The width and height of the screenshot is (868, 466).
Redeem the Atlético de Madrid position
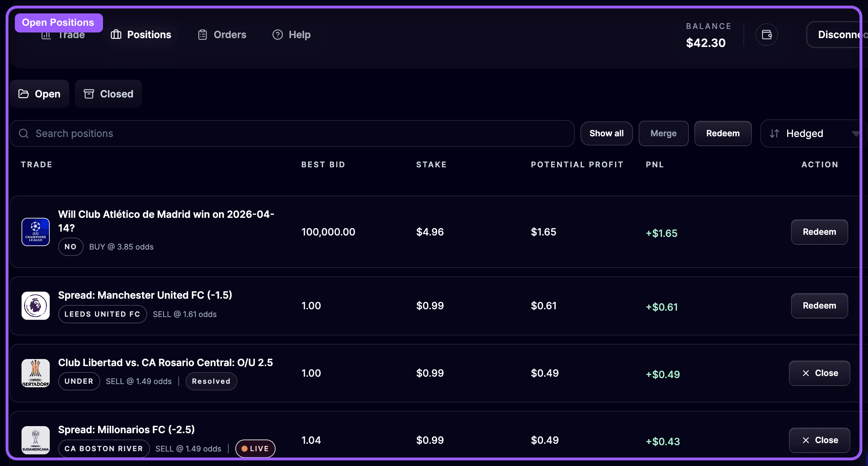(x=819, y=232)
